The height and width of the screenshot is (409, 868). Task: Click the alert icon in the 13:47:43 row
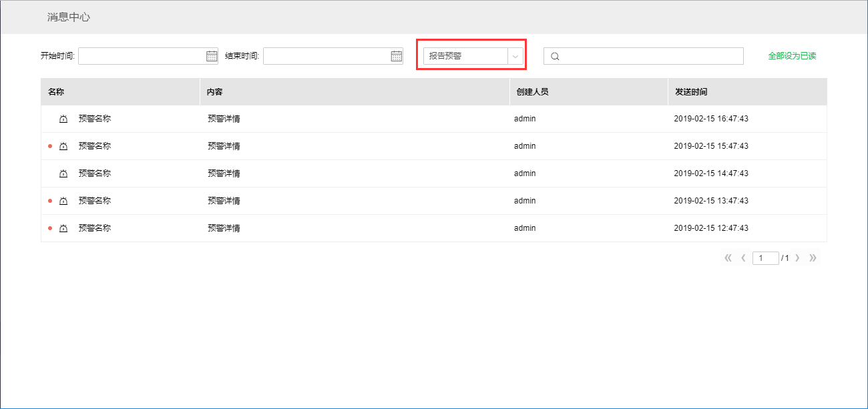(x=63, y=201)
